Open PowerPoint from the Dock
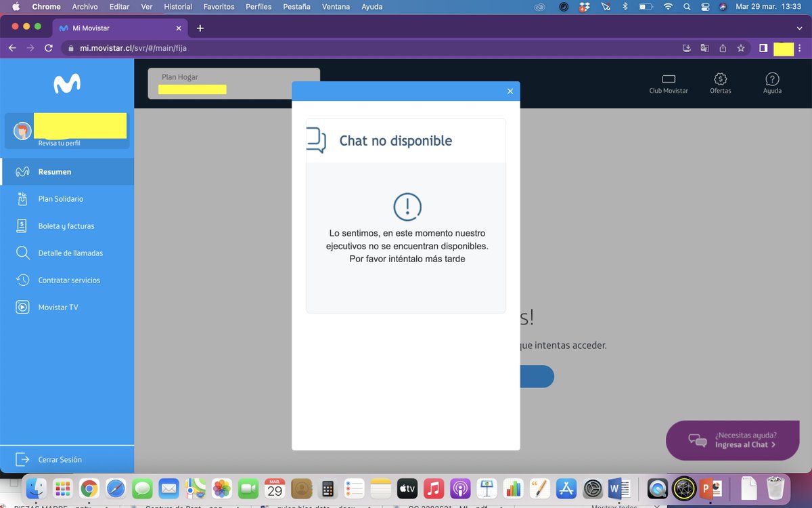The image size is (812, 508). [x=710, y=488]
